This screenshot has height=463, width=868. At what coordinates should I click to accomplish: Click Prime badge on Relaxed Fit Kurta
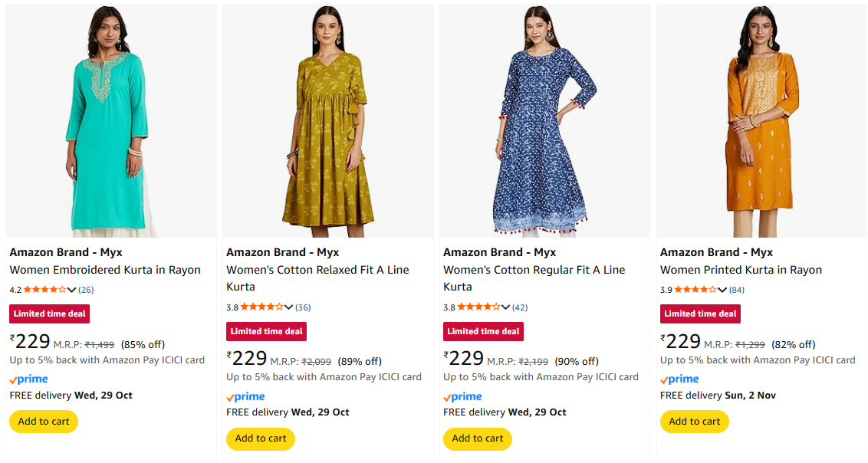246,397
